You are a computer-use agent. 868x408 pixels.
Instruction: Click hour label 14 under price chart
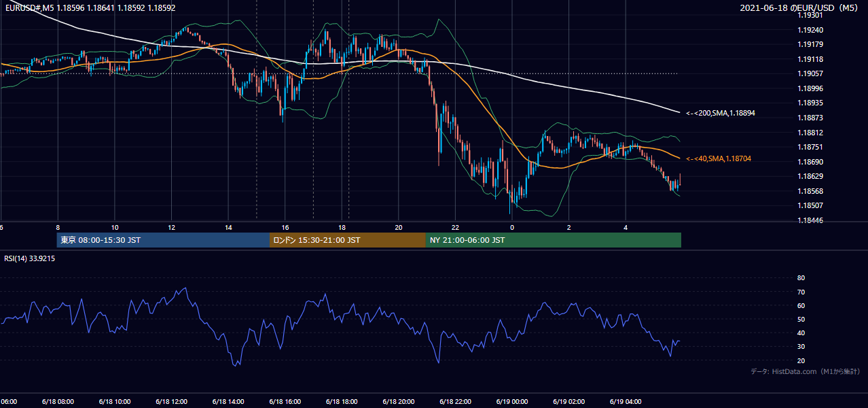pos(228,228)
